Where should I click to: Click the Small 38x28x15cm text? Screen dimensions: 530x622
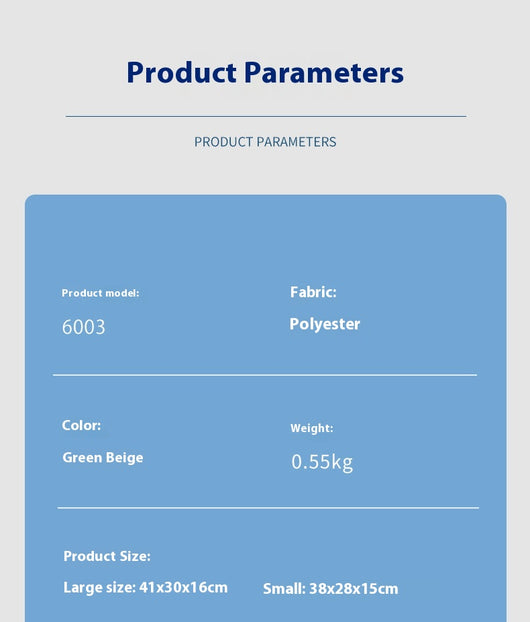(x=330, y=589)
